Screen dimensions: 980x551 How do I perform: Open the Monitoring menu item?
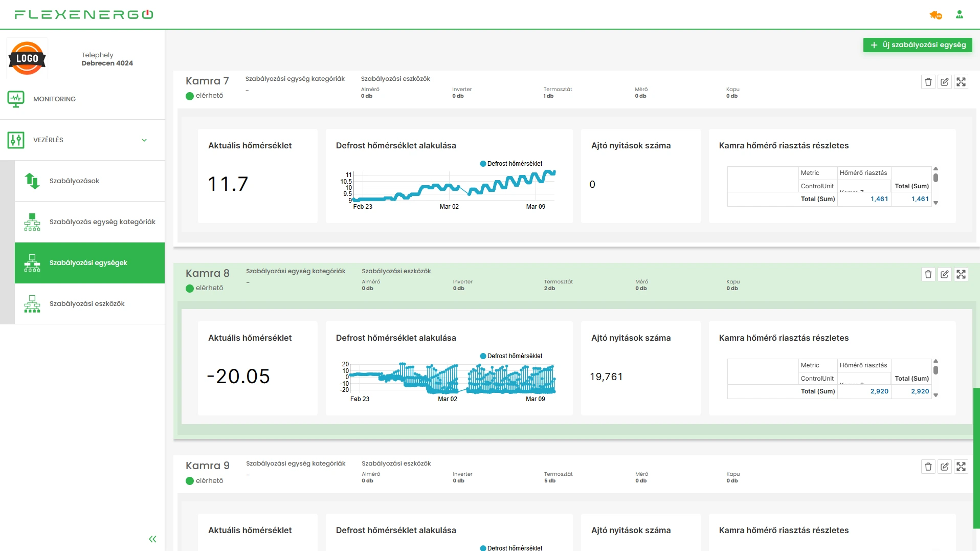54,99
